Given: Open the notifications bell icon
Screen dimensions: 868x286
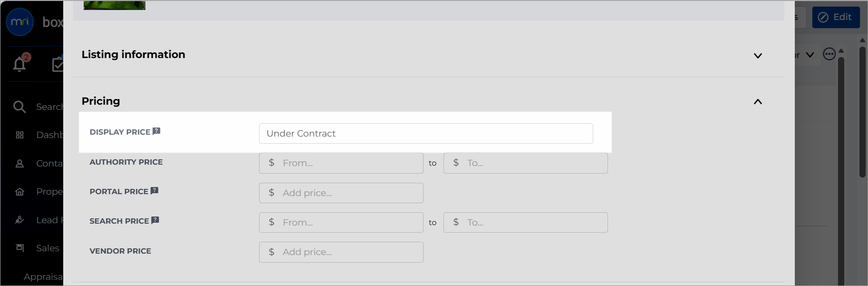Looking at the screenshot, I should tap(19, 64).
